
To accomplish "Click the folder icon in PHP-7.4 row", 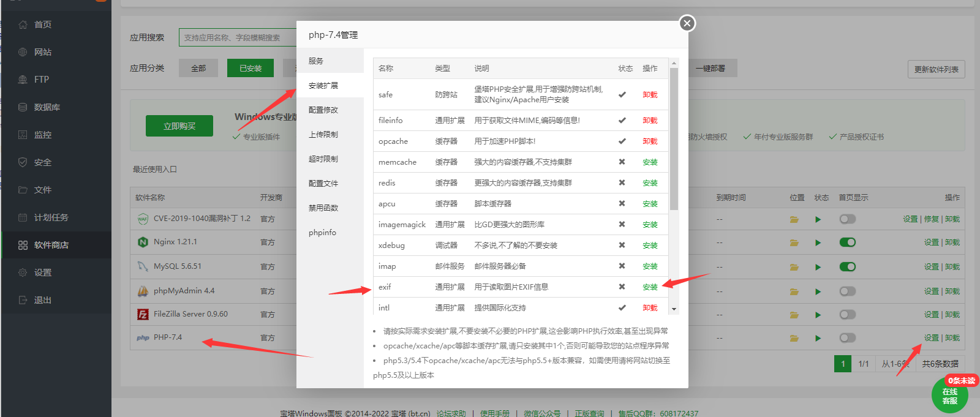I will click(x=794, y=338).
